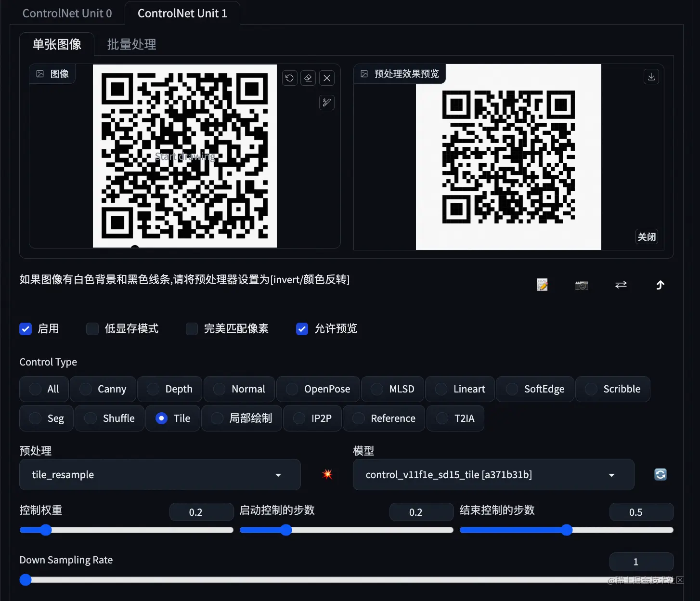Viewport: 700px width, 601px height.
Task: Enable the 低显存模式 checkbox
Action: (92, 329)
